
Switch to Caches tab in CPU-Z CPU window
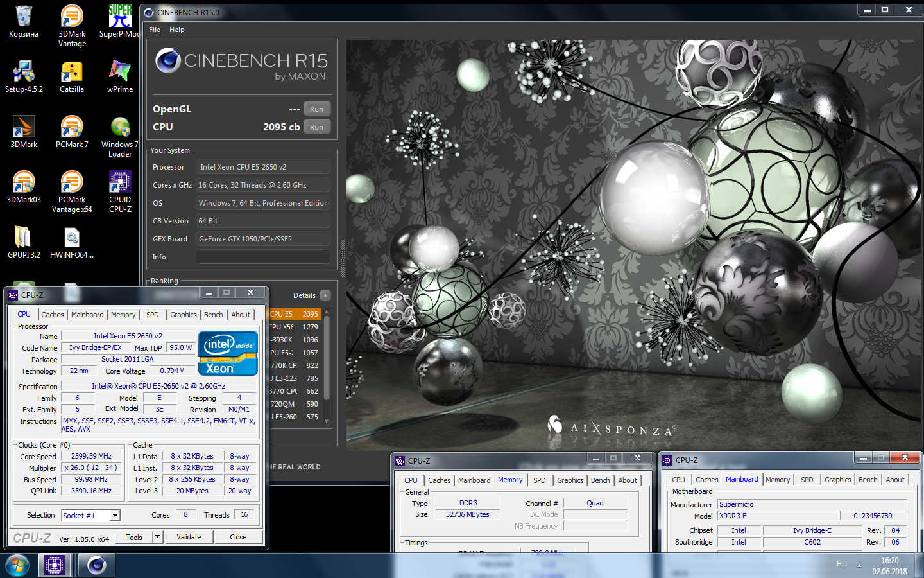click(53, 315)
